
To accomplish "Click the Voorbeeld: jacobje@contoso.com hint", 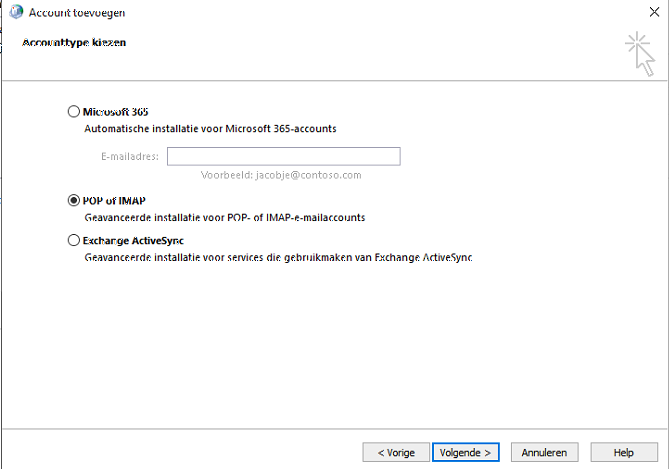I will point(281,175).
